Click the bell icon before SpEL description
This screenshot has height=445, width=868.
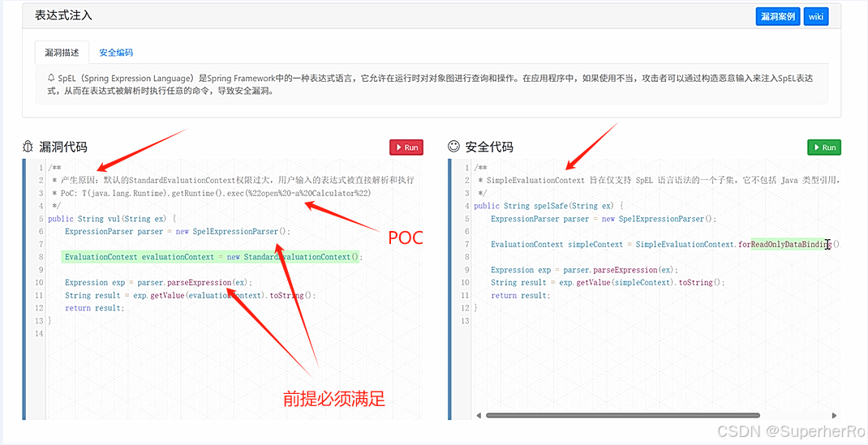pos(51,78)
